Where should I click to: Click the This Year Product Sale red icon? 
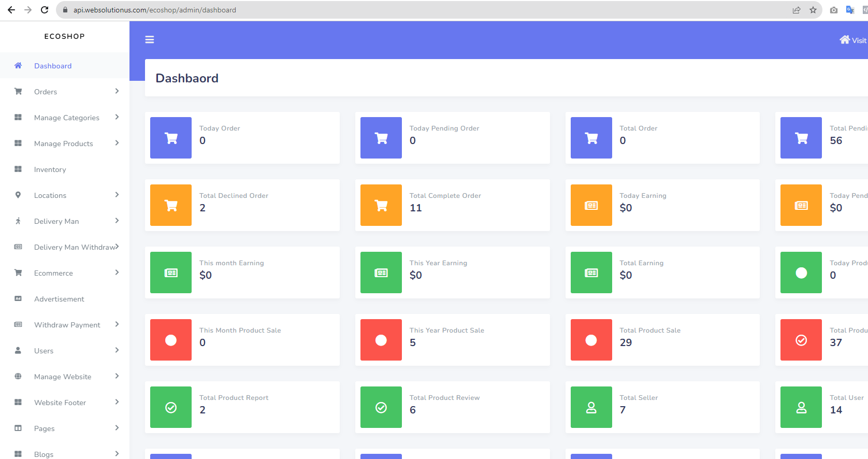(x=381, y=340)
